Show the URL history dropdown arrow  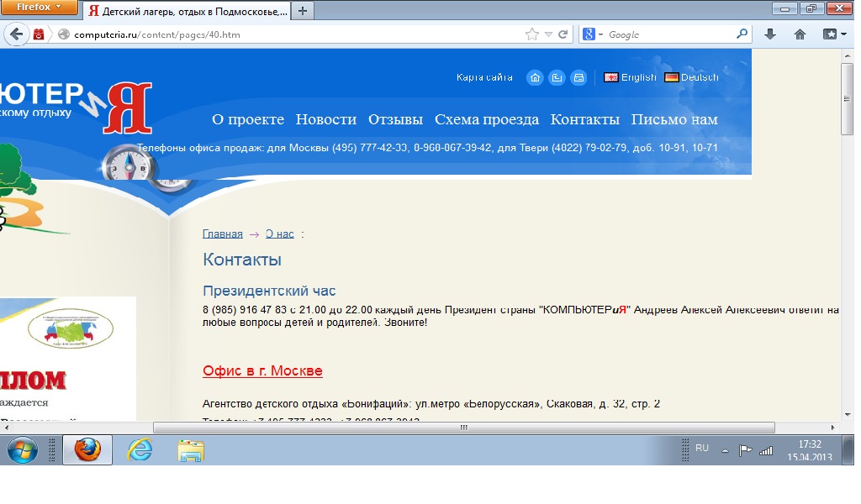(x=548, y=34)
